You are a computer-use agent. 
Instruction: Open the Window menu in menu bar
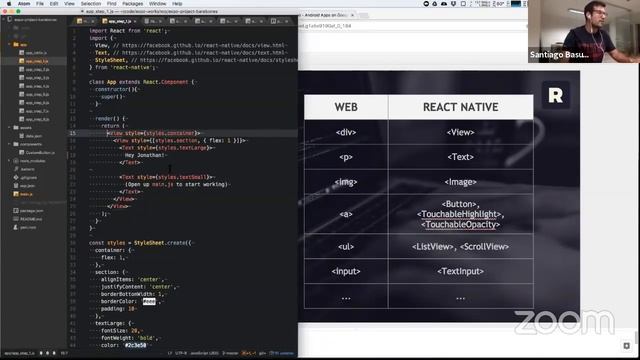(158, 4)
